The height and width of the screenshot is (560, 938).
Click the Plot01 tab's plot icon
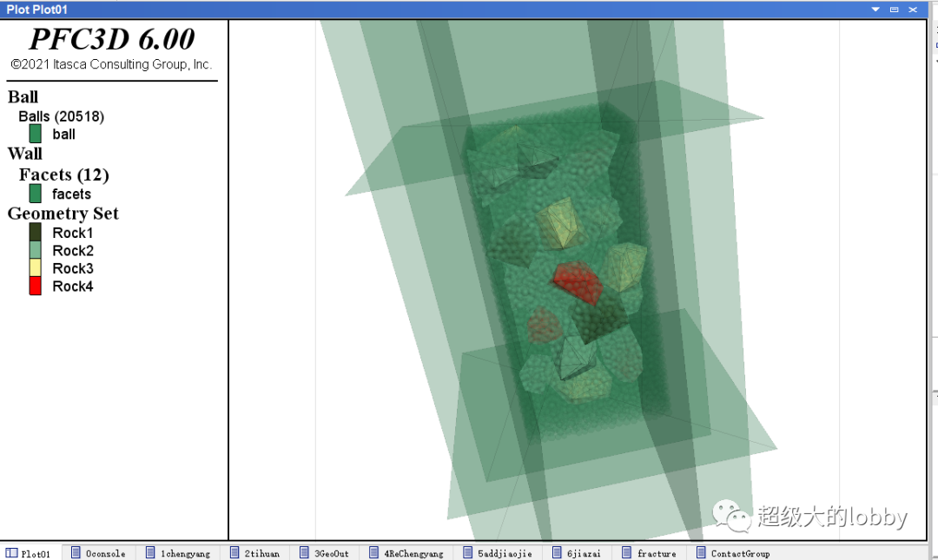[11, 553]
